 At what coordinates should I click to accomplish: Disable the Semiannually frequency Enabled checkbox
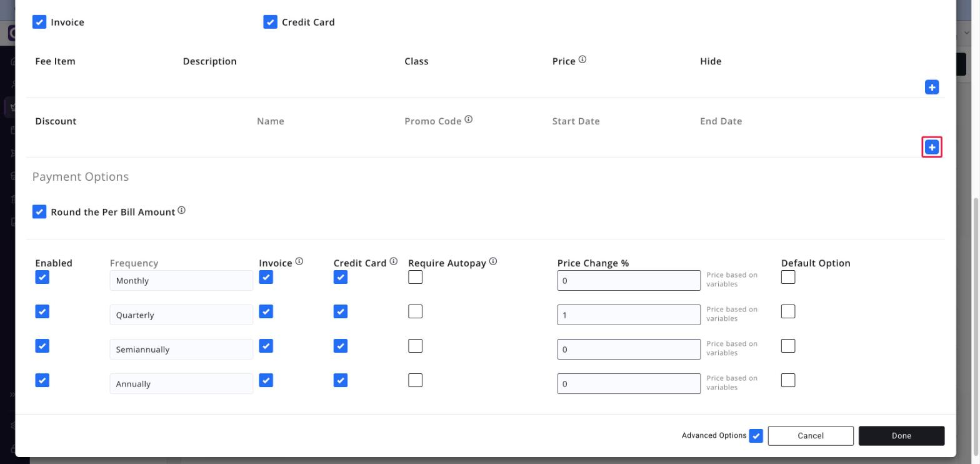[x=42, y=346]
